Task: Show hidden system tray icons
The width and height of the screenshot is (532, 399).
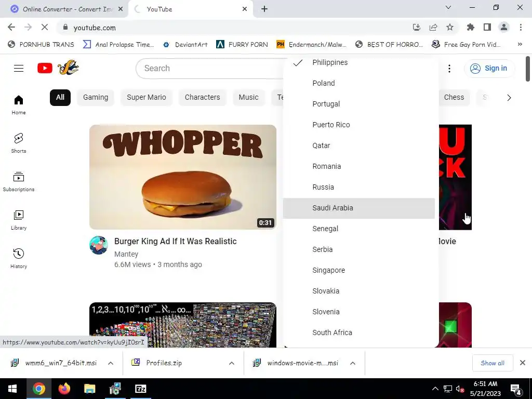Action: (435, 389)
